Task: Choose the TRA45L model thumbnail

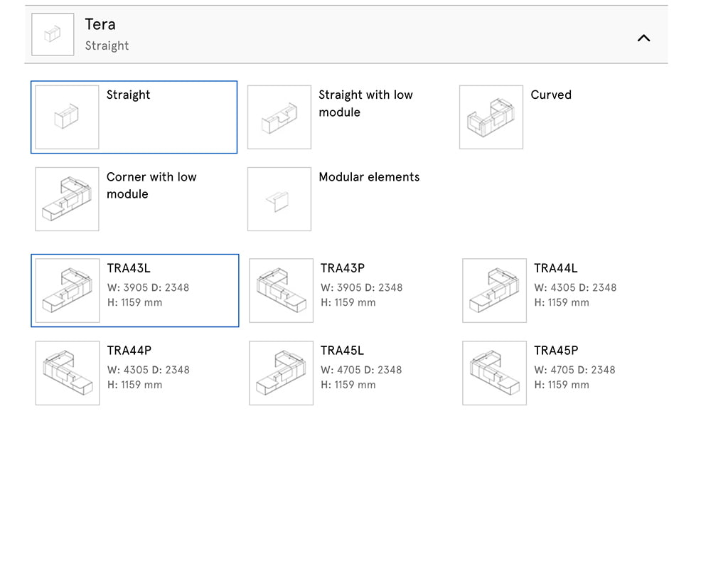Action: click(281, 373)
